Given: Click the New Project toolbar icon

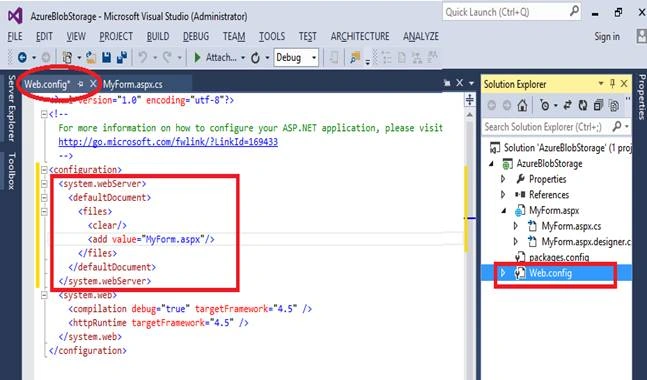Looking at the screenshot, I should coord(67,57).
